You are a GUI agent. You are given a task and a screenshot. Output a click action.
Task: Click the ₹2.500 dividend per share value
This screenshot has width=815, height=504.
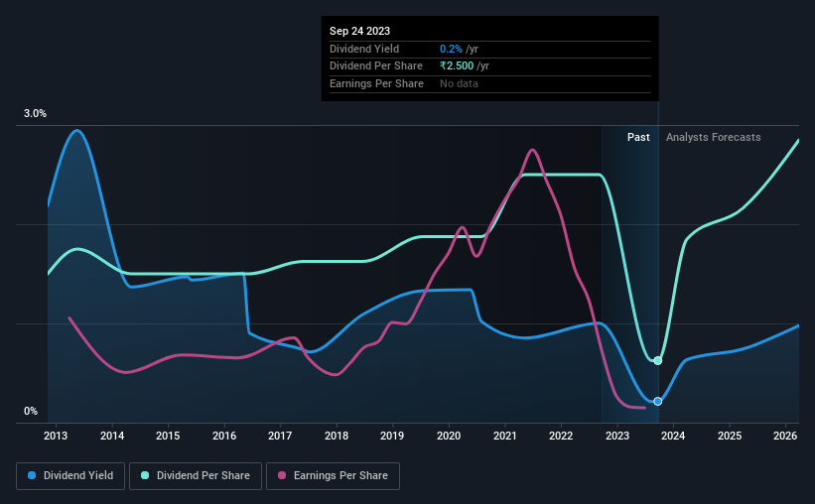(x=457, y=66)
